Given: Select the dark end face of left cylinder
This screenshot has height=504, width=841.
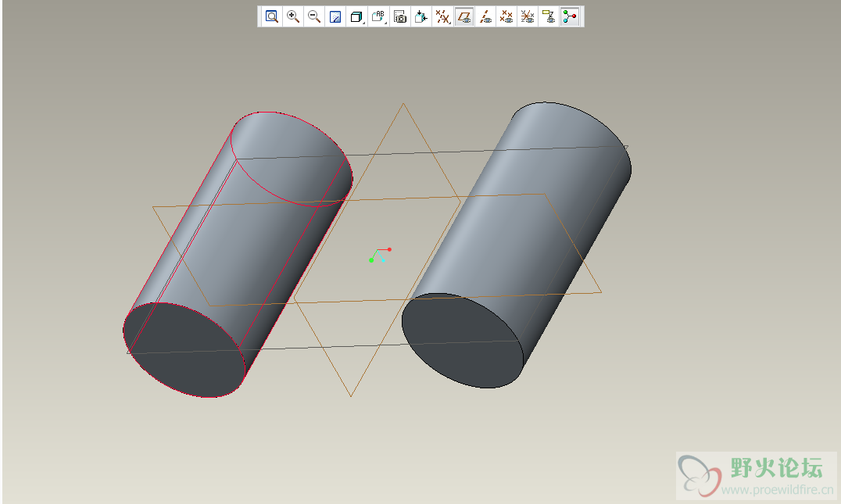Looking at the screenshot, I should (x=184, y=350).
